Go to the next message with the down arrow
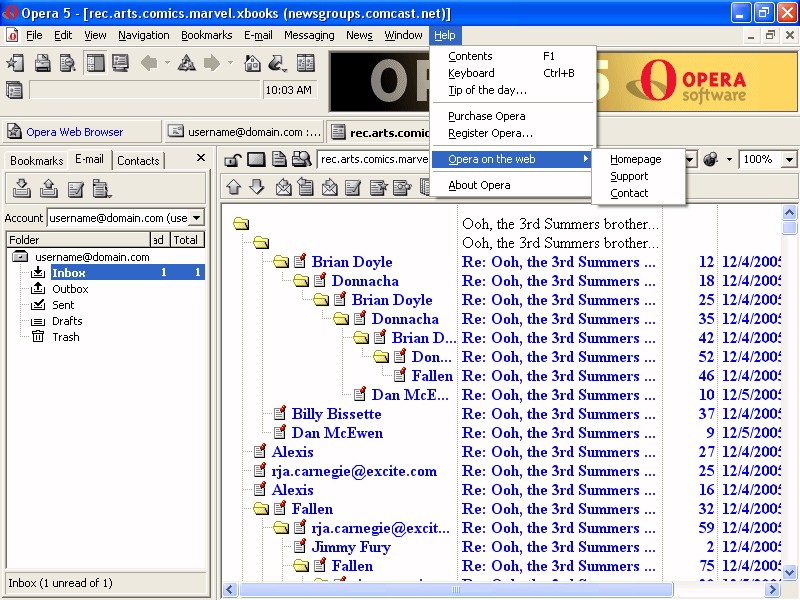800x600 pixels. coord(257,187)
